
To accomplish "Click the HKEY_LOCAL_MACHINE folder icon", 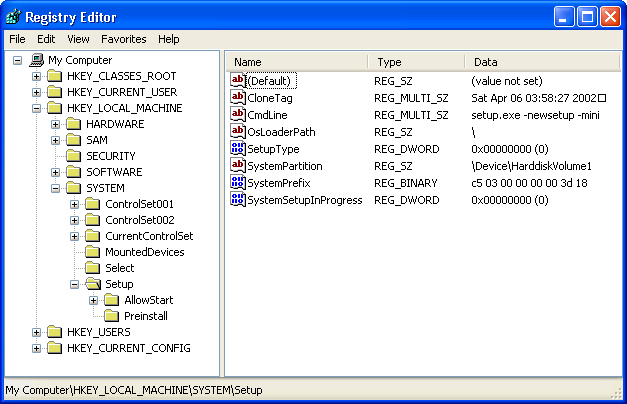I will tap(54, 108).
